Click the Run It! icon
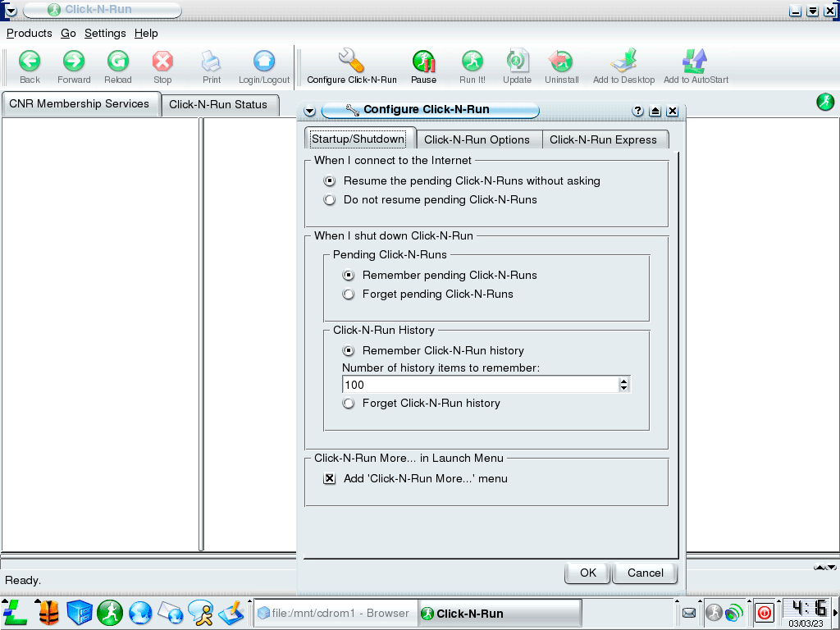The image size is (840, 630). [472, 61]
